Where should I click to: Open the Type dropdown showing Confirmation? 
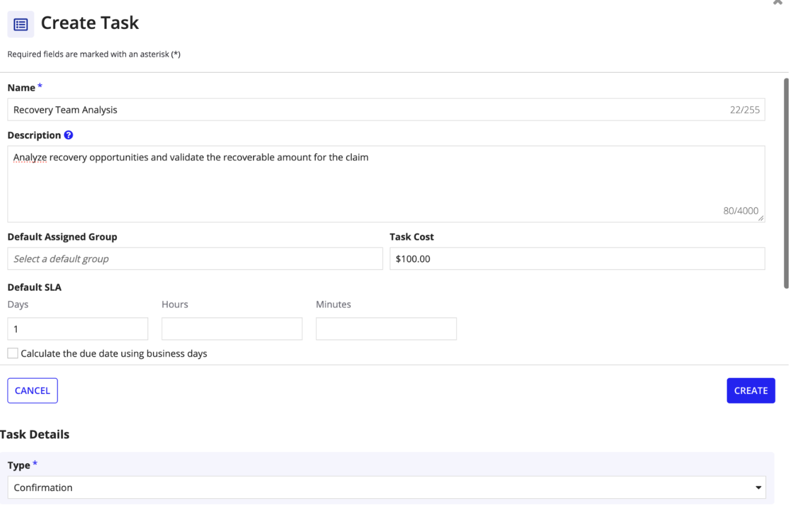point(387,488)
